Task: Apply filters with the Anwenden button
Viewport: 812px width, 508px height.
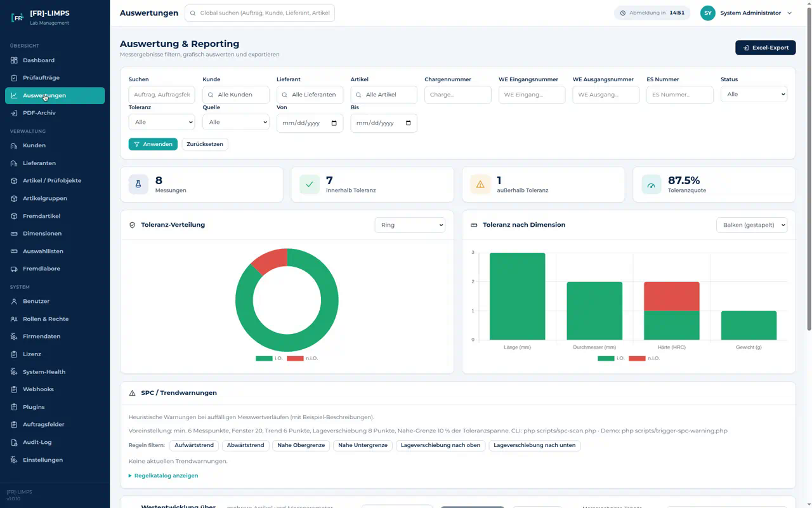Action: [153, 144]
